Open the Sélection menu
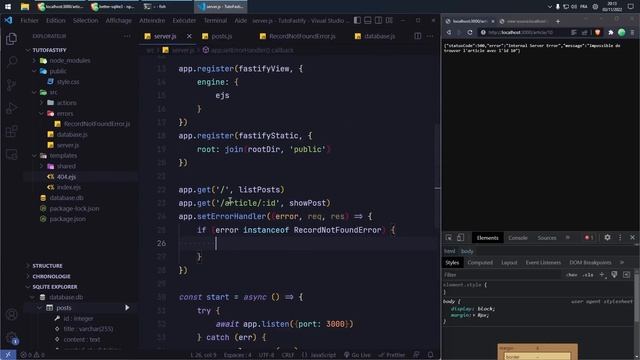The height and width of the screenshot is (360, 640). 85,20
